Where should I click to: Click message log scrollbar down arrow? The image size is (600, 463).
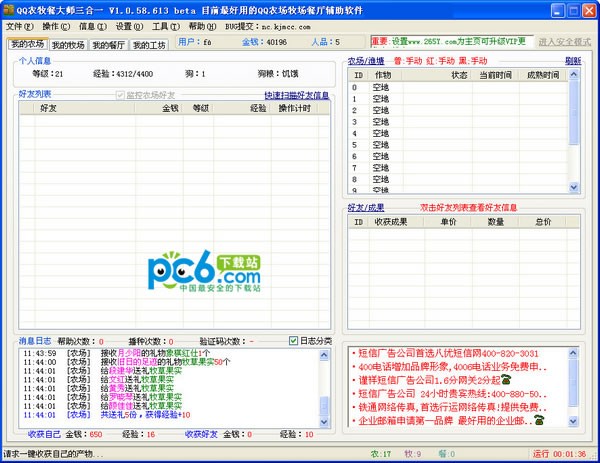(x=324, y=422)
